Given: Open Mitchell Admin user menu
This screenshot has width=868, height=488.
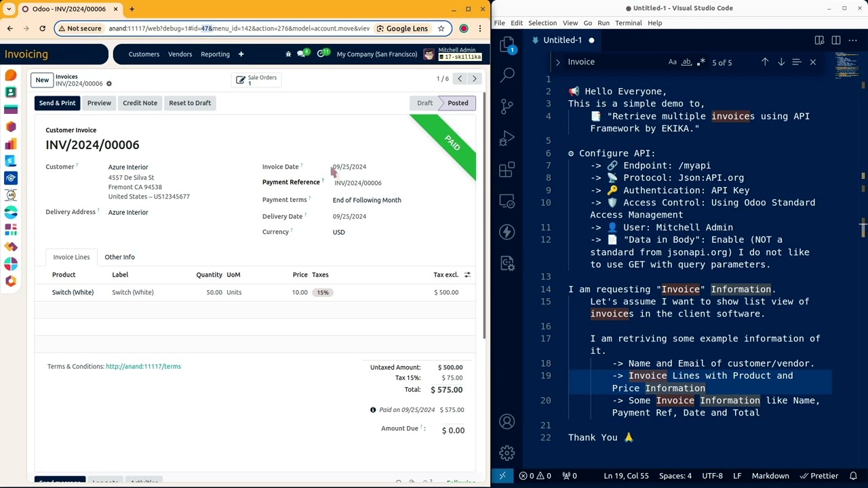Looking at the screenshot, I should tap(452, 54).
